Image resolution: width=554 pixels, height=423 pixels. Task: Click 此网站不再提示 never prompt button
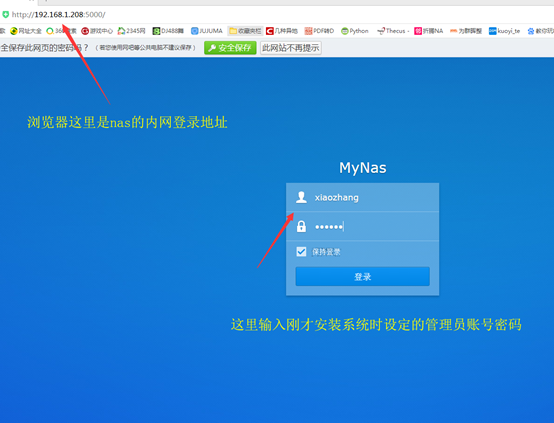291,48
